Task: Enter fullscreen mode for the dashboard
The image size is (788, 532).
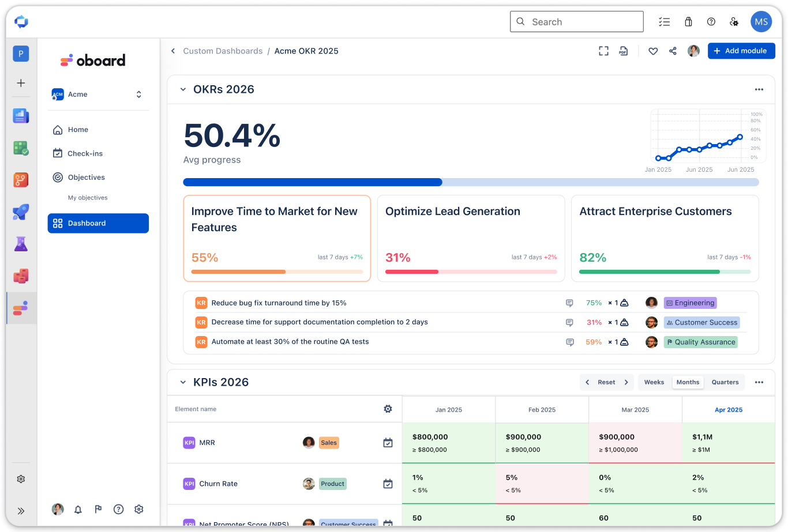Action: pyautogui.click(x=603, y=51)
